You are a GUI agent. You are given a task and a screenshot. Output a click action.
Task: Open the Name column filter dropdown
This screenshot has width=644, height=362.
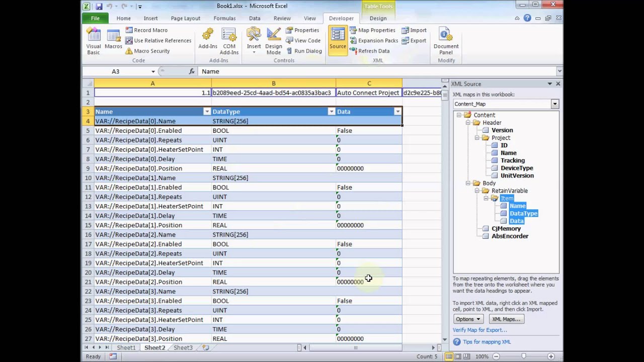tap(207, 112)
